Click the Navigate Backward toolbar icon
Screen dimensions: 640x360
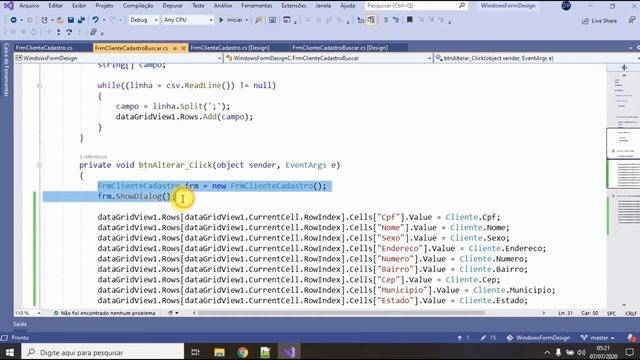[x=13, y=20]
